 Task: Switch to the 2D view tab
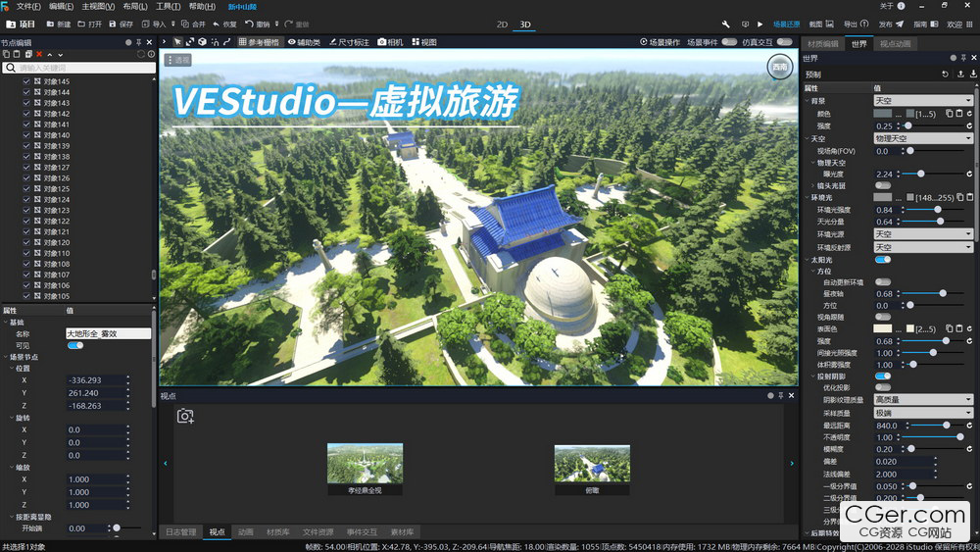tap(502, 25)
